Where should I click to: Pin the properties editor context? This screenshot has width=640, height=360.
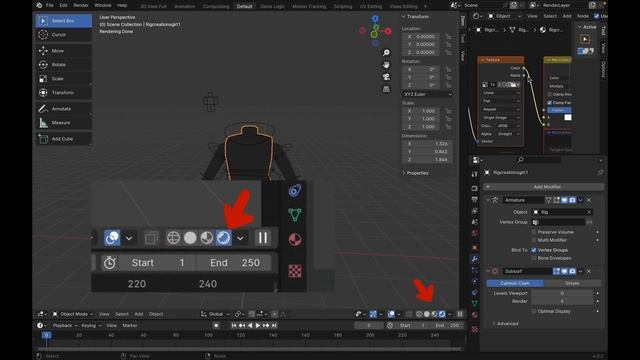point(600,172)
